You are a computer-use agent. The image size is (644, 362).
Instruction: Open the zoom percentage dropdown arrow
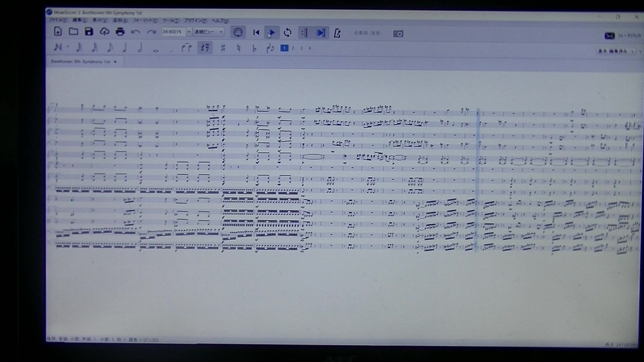[x=189, y=32]
